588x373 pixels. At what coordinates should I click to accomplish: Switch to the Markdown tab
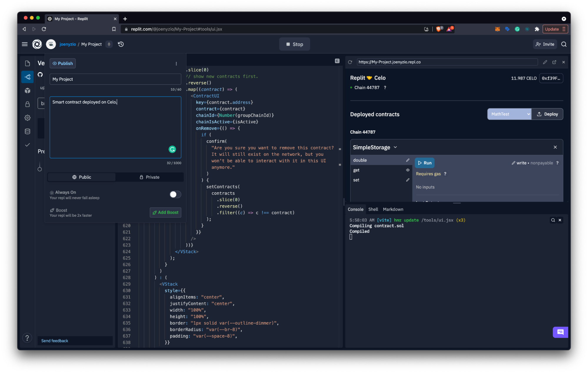point(393,209)
